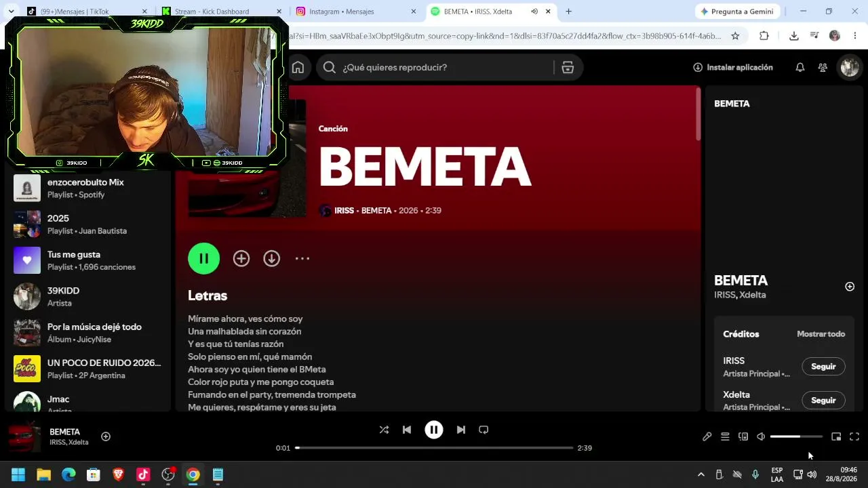This screenshot has width=868, height=488.
Task: Switch Spotify to full screen mode
Action: point(854,436)
